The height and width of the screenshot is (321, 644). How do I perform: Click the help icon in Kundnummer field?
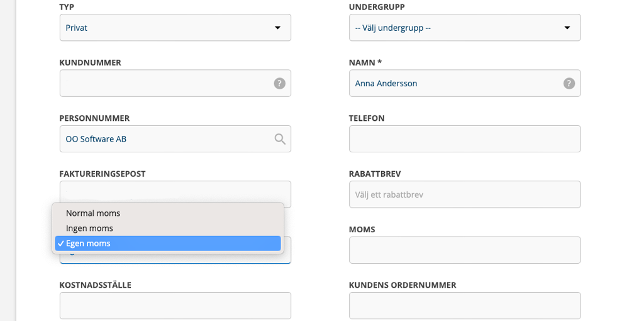279,83
